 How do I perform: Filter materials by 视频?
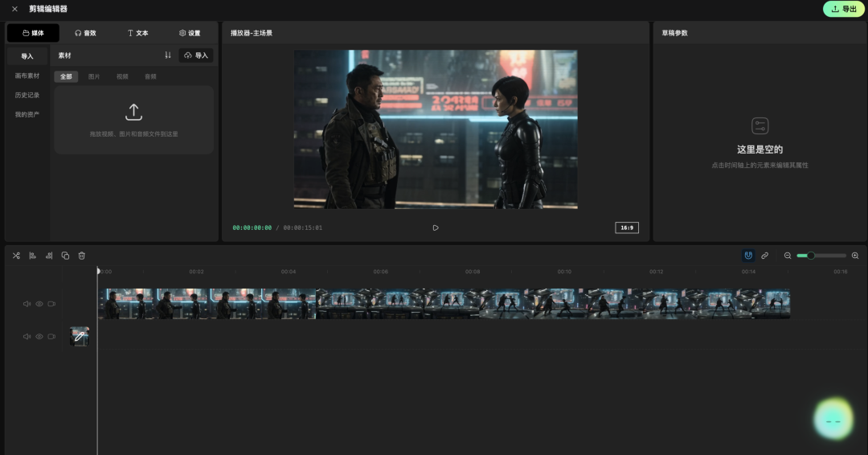[x=122, y=76]
